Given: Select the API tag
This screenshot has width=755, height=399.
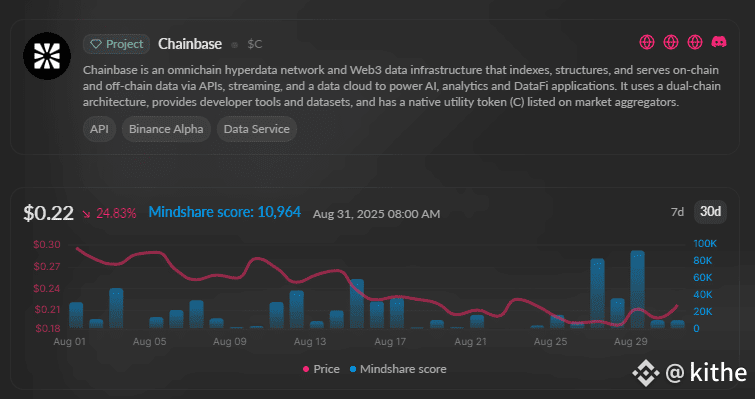Looking at the screenshot, I should click(99, 129).
